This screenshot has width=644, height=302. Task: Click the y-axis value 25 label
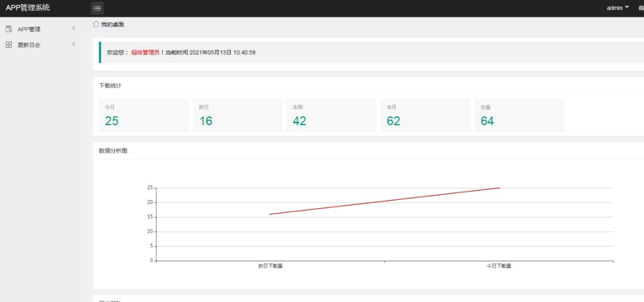coord(150,188)
